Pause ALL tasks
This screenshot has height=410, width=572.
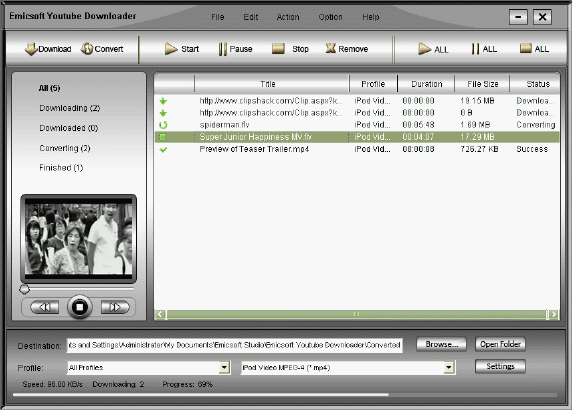tap(484, 49)
